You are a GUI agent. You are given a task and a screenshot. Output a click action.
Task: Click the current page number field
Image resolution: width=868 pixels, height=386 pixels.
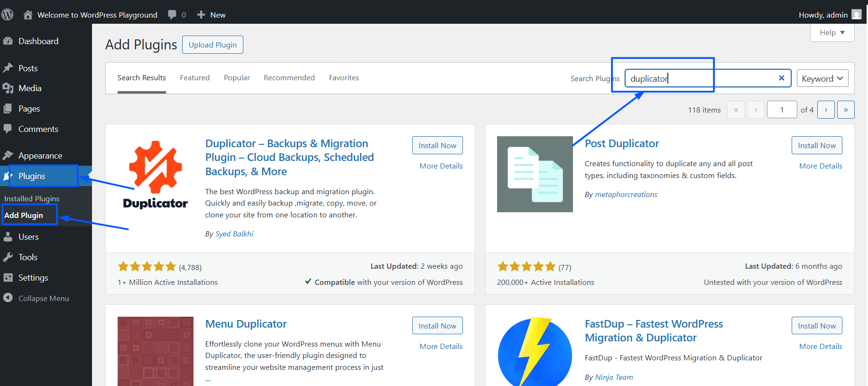pos(782,110)
